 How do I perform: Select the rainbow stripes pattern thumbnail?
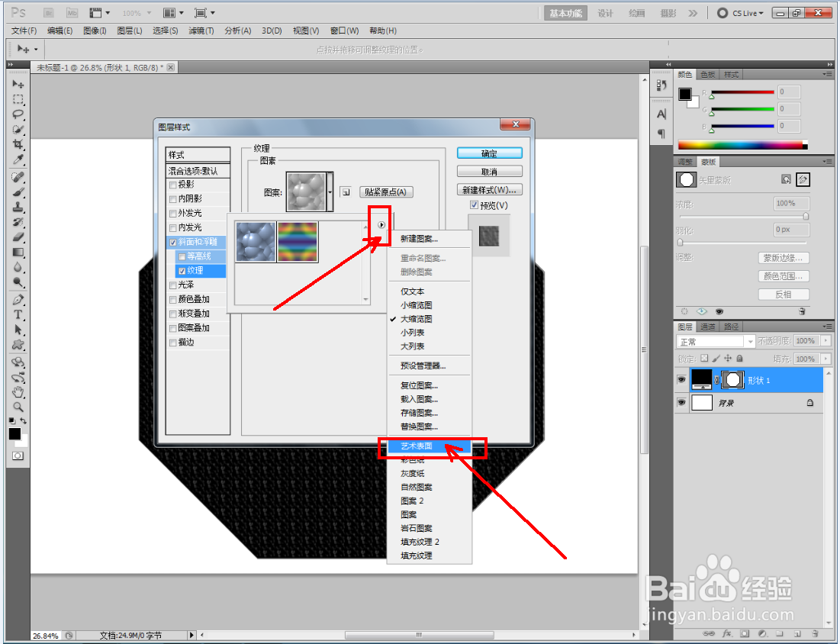pyautogui.click(x=298, y=242)
